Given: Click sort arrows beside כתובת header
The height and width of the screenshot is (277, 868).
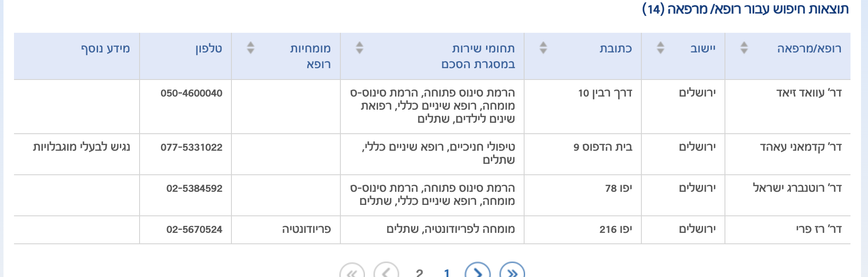Looking at the screenshot, I should coord(543,48).
